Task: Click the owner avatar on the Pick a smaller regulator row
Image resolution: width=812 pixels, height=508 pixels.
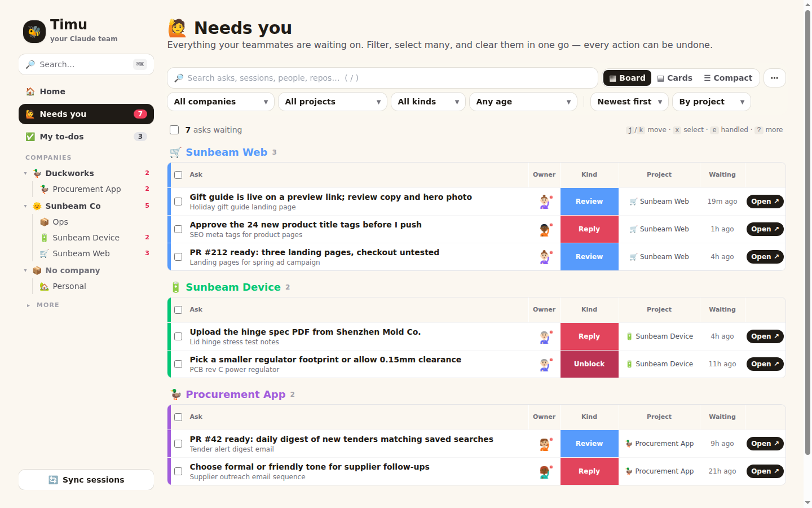Action: tap(545, 364)
